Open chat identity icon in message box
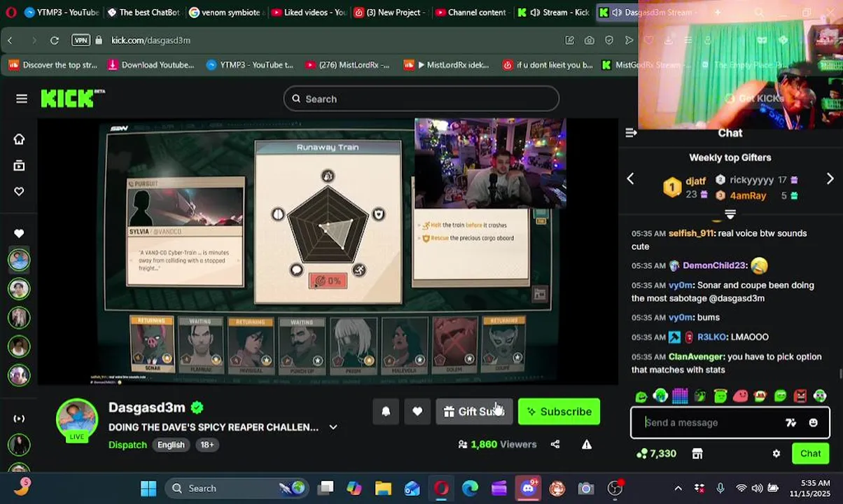 click(x=791, y=423)
